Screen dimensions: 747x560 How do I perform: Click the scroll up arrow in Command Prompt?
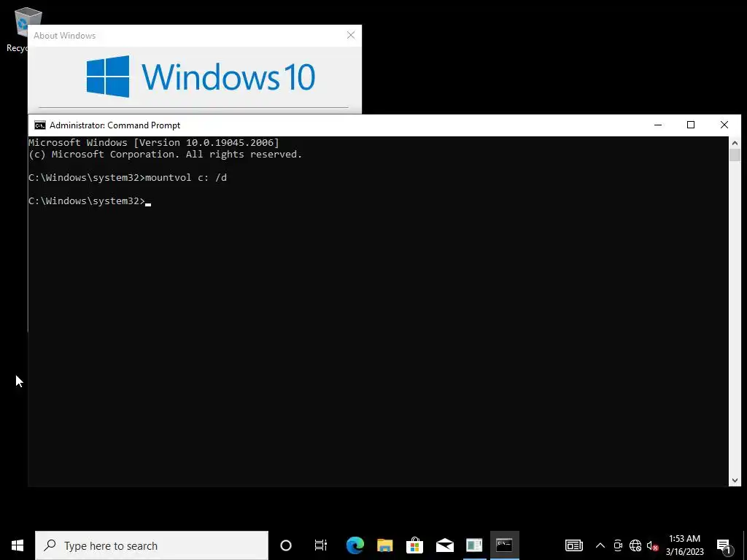click(x=735, y=143)
